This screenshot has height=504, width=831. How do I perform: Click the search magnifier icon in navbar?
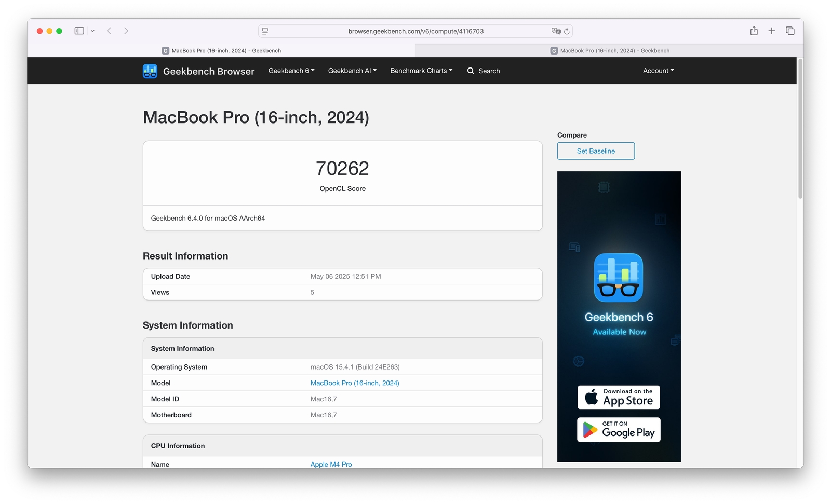point(471,71)
